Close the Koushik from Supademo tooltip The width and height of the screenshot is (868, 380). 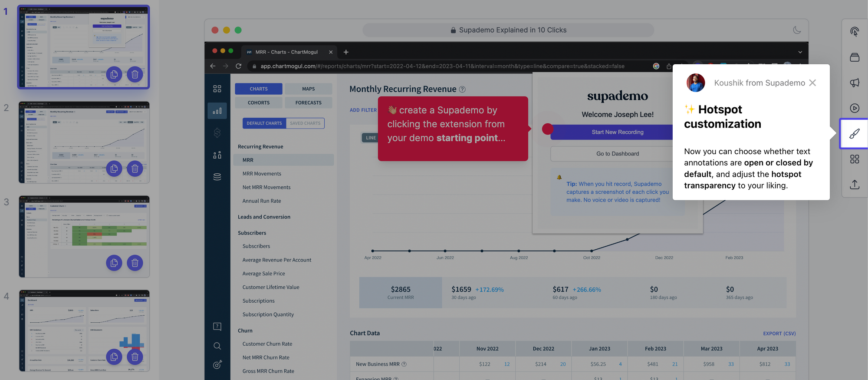tap(812, 83)
